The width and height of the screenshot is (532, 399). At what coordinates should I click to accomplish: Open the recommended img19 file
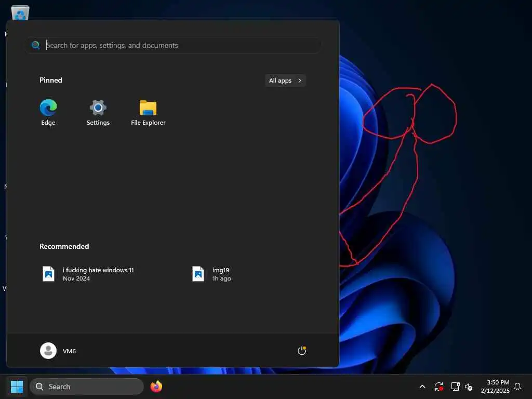[x=212, y=274]
